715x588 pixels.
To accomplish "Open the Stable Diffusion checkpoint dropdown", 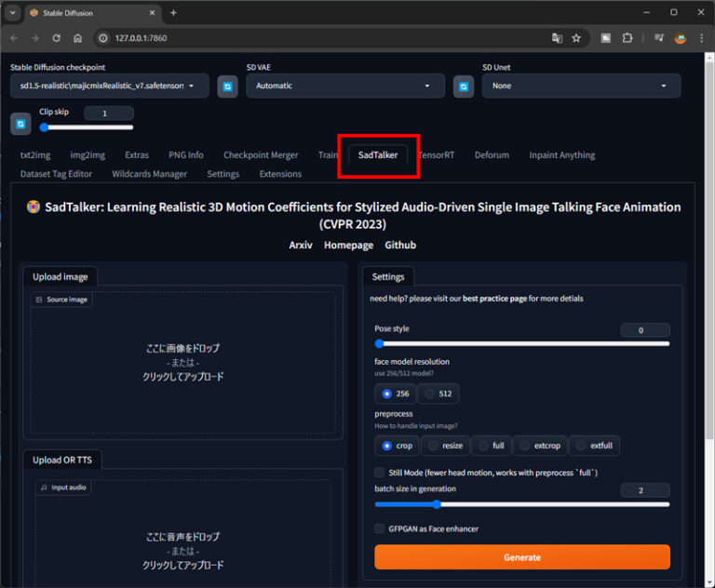I will point(109,86).
